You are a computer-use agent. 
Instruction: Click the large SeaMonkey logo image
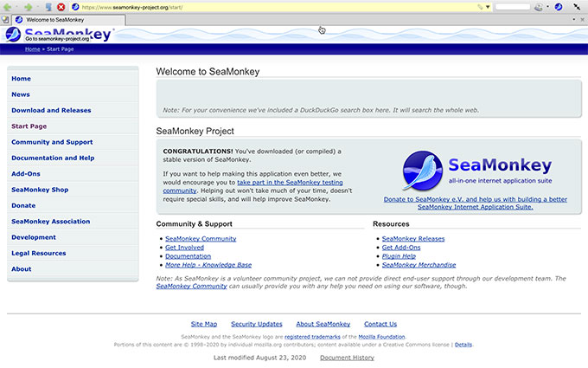pos(477,170)
